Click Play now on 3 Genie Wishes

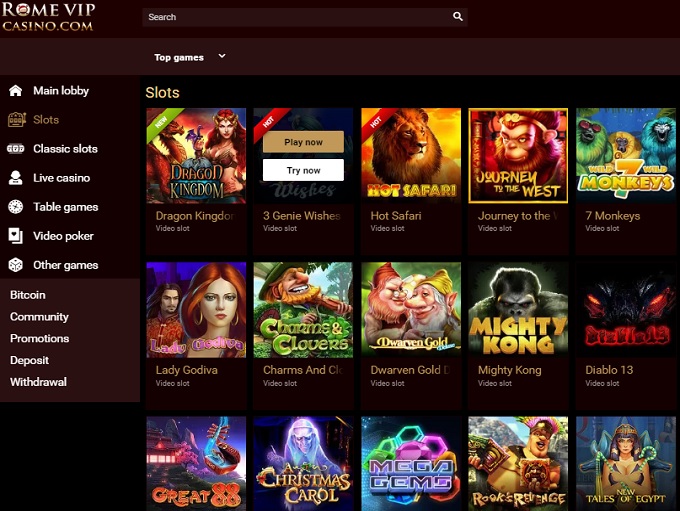303,142
